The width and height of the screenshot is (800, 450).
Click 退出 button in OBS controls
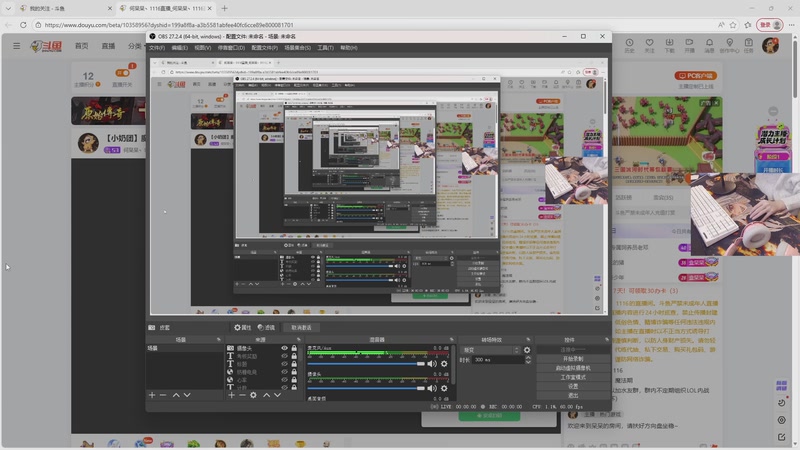573,395
